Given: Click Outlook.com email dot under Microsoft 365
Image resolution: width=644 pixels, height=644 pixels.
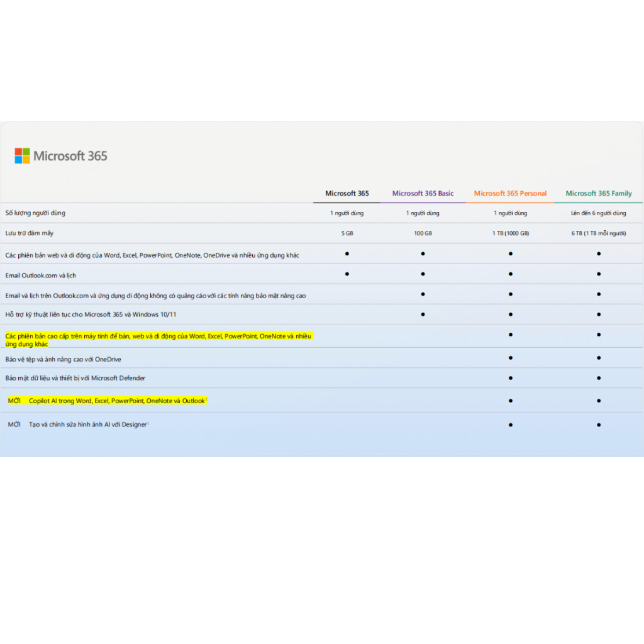Looking at the screenshot, I should (x=347, y=274).
